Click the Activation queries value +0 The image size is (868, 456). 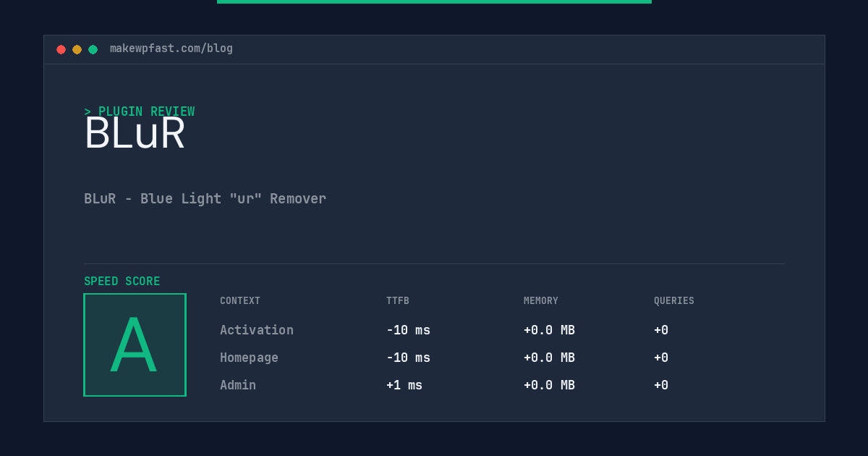pos(661,330)
